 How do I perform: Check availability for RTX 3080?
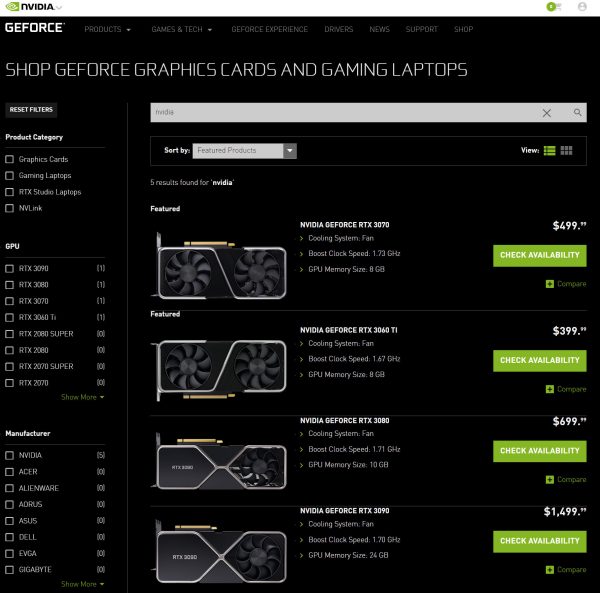(x=540, y=451)
